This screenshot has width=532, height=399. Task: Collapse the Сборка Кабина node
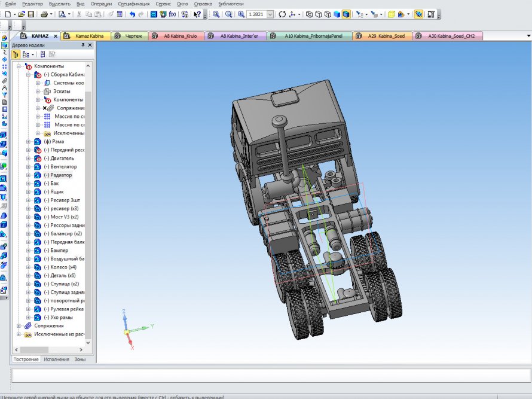point(29,74)
